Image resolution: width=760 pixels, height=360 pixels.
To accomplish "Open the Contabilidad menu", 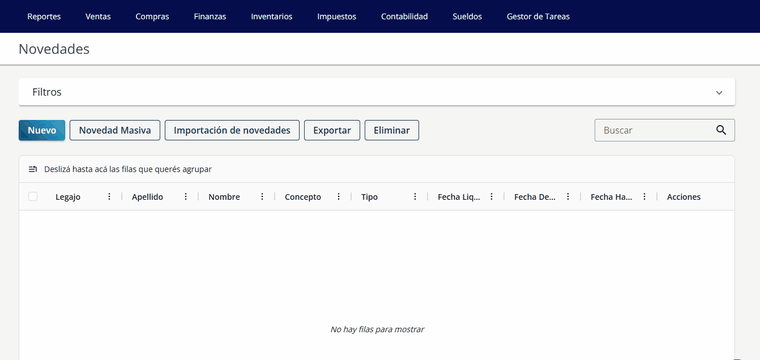I will 404,16.
